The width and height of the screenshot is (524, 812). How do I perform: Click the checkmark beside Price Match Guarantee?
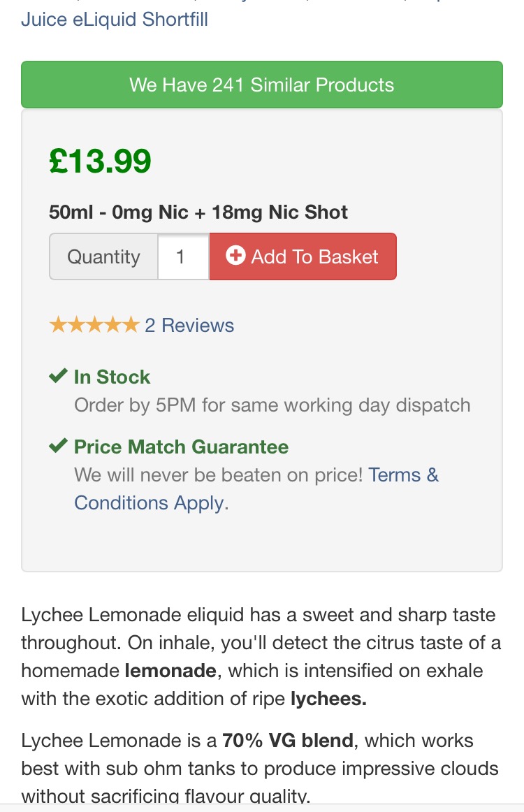(58, 447)
